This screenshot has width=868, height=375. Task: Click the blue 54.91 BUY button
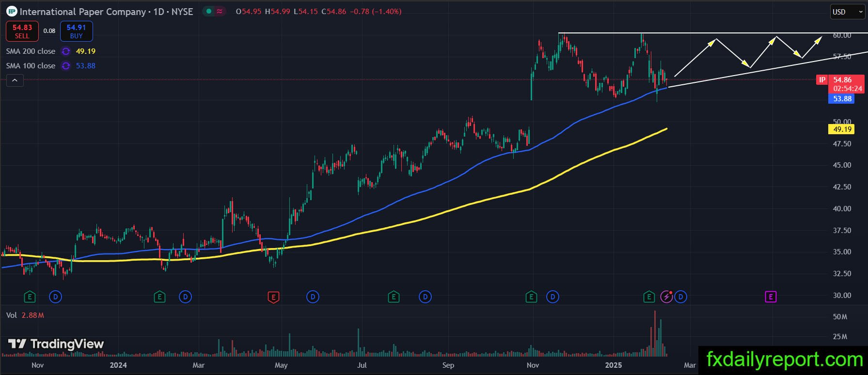[76, 31]
